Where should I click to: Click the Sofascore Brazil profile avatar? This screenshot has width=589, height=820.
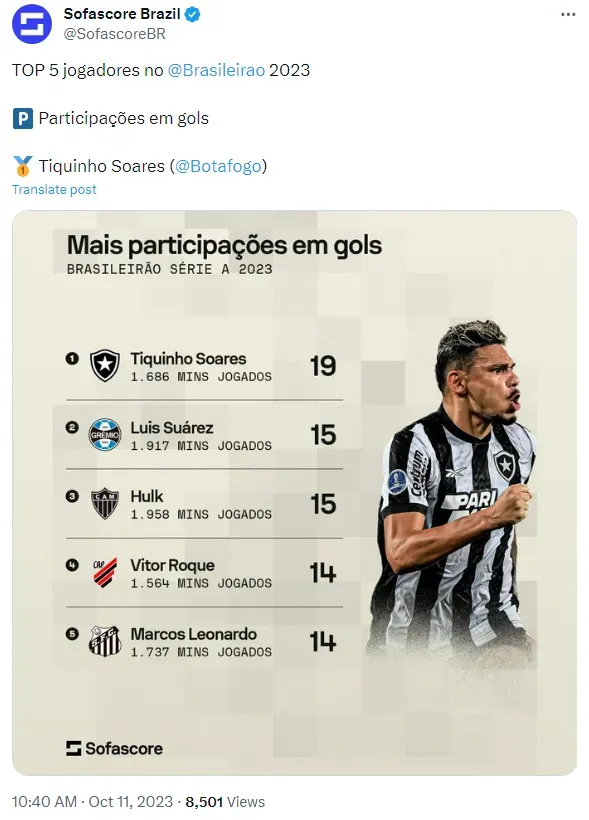pos(32,24)
